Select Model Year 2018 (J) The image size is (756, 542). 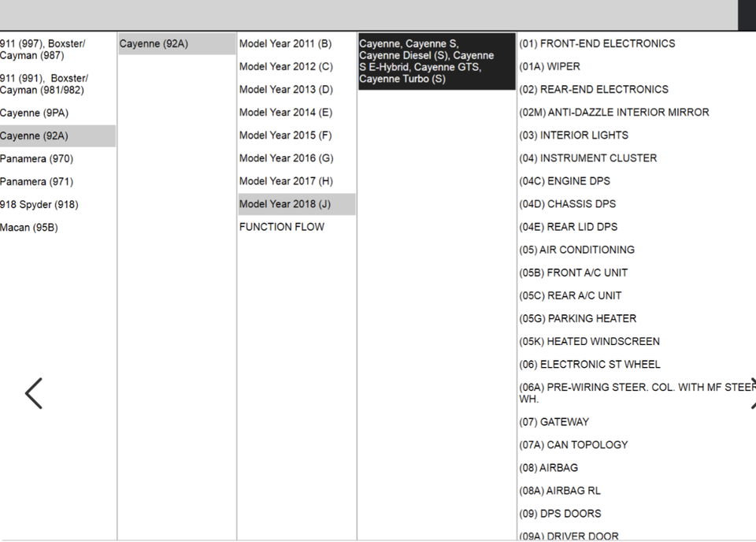click(x=297, y=204)
